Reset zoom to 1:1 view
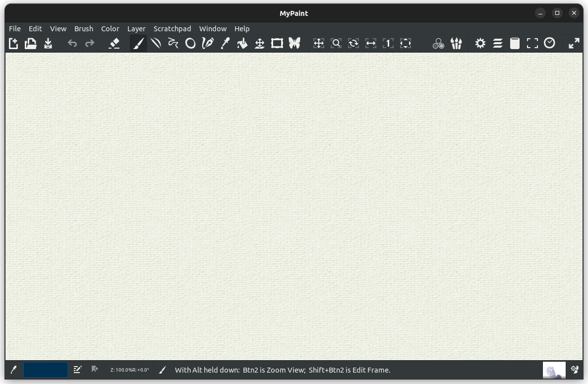Screen dimensions: 588x384 click(388, 43)
